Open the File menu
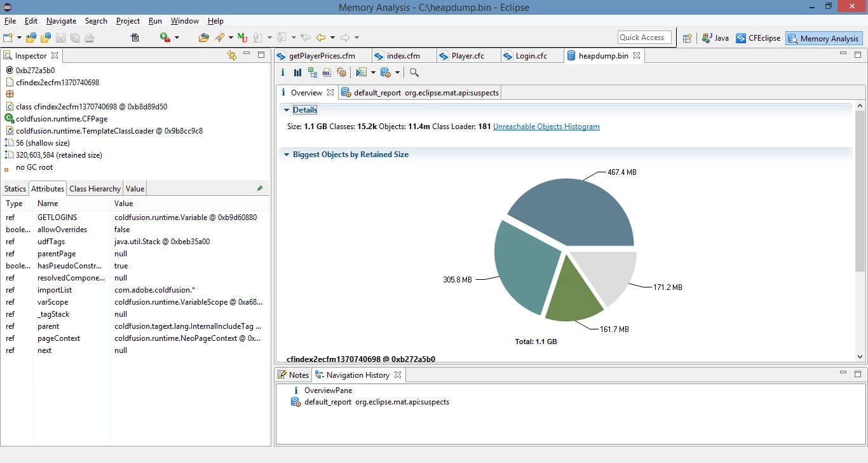 tap(10, 21)
